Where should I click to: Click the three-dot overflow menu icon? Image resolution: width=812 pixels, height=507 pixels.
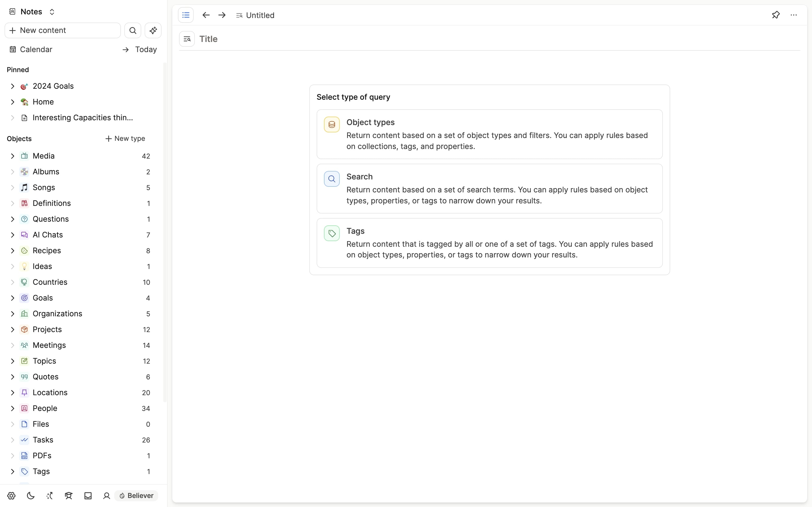click(794, 15)
